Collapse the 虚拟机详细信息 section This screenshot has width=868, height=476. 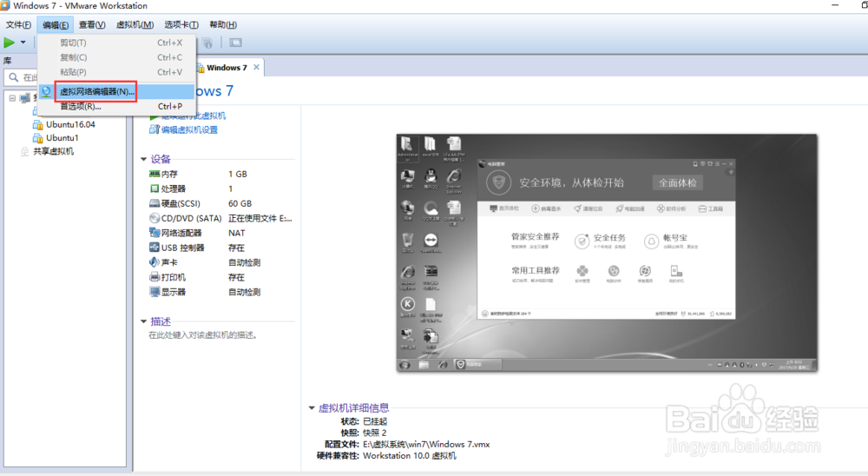tap(312, 408)
